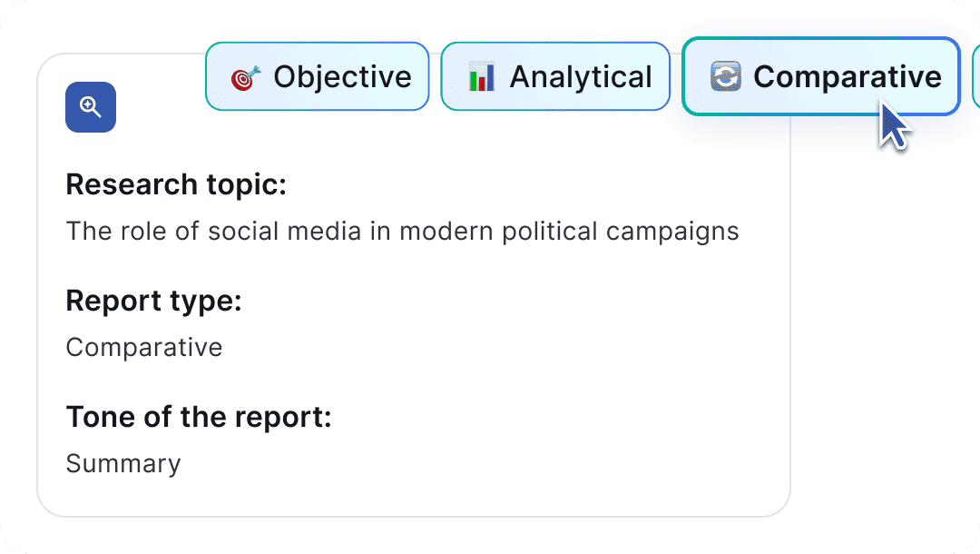The width and height of the screenshot is (980, 554).
Task: Click the word Objective in the chip
Action: tap(342, 77)
